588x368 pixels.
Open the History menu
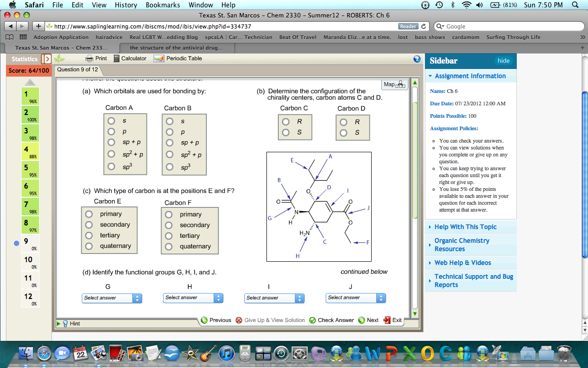(126, 5)
